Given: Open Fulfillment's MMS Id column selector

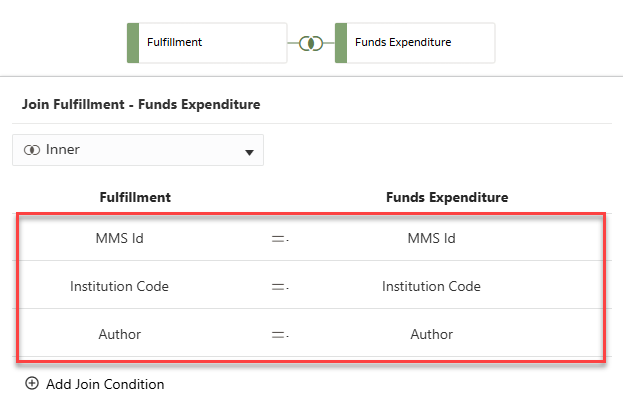Looking at the screenshot, I should (x=119, y=238).
